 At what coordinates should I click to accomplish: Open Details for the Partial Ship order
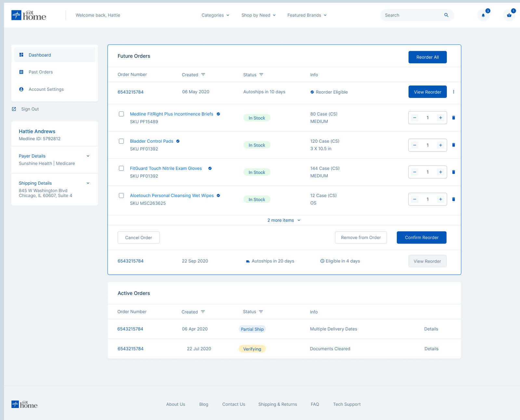pos(431,329)
